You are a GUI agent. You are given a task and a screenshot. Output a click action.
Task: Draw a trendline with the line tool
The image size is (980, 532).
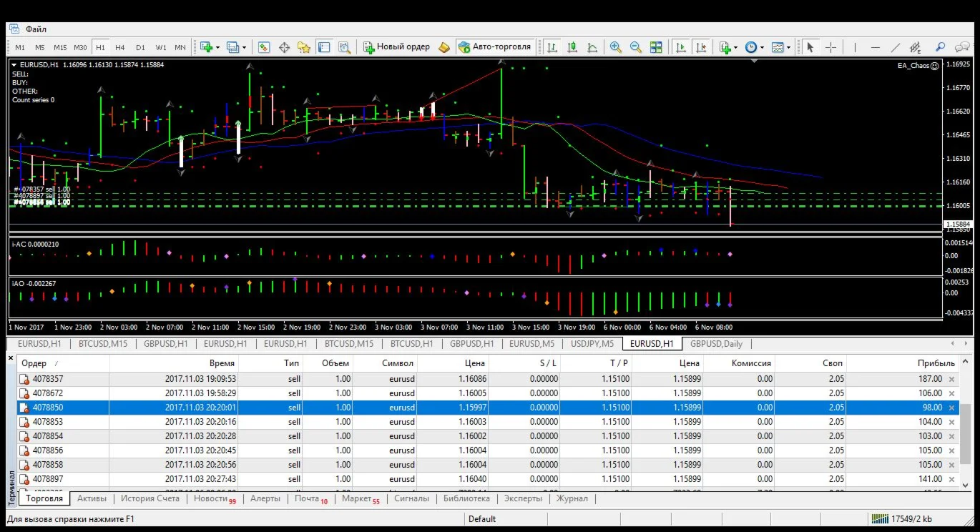pyautogui.click(x=895, y=47)
